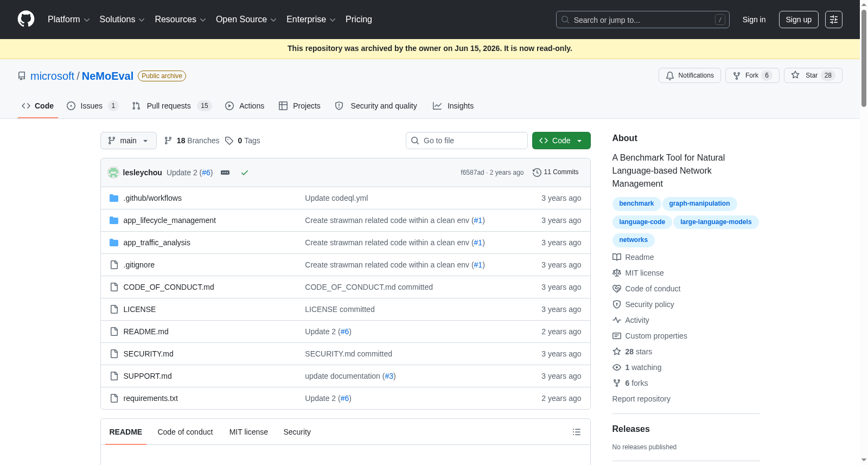Expand the Enterprise menu

point(311,20)
